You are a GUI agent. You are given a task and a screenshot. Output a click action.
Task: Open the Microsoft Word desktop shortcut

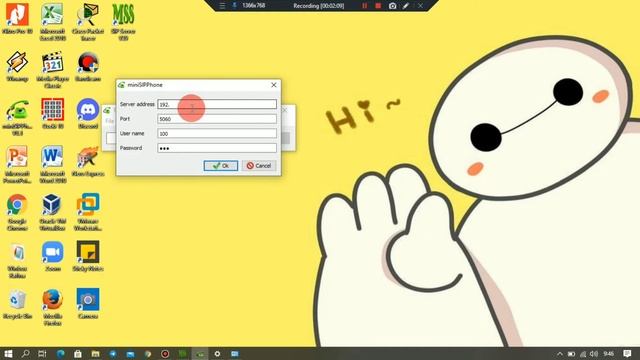[x=53, y=164]
